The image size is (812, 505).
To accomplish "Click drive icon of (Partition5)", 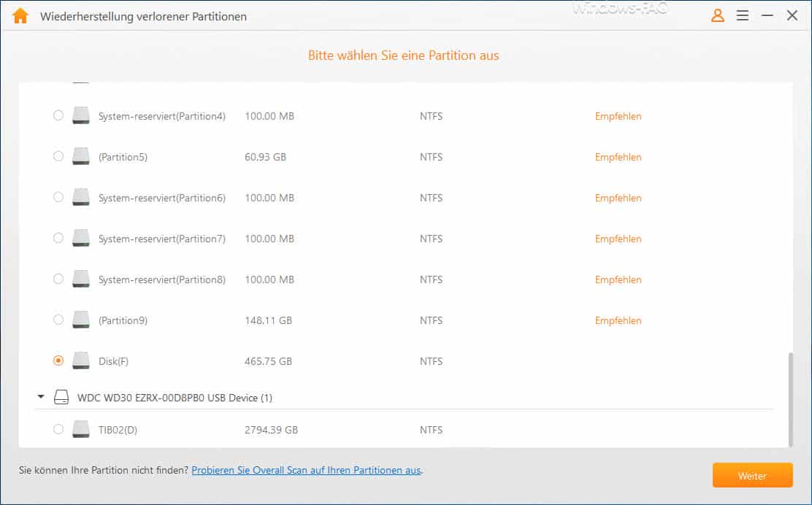I will (x=81, y=156).
